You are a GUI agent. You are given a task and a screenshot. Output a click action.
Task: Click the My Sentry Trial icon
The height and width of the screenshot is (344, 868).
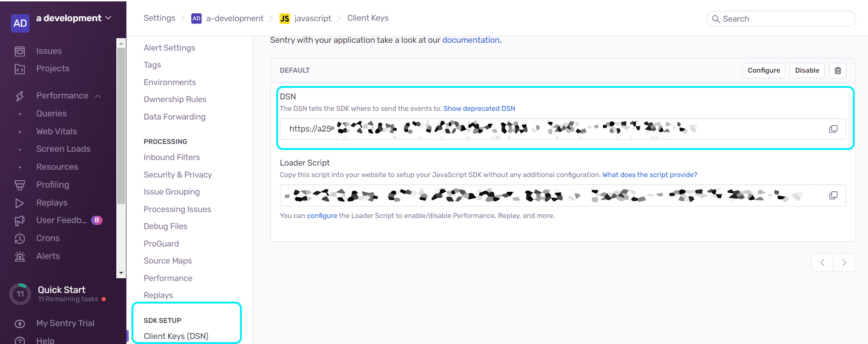pyautogui.click(x=20, y=323)
